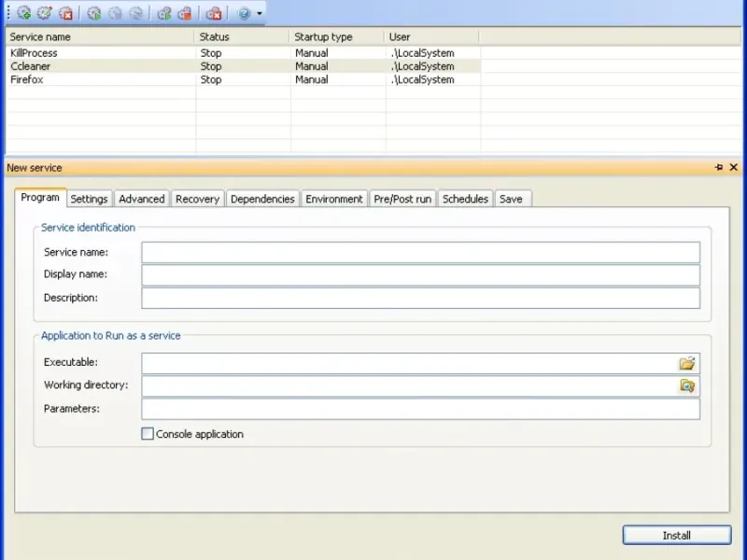Browse for executable using folder icon
This screenshot has width=747, height=560.
point(687,363)
